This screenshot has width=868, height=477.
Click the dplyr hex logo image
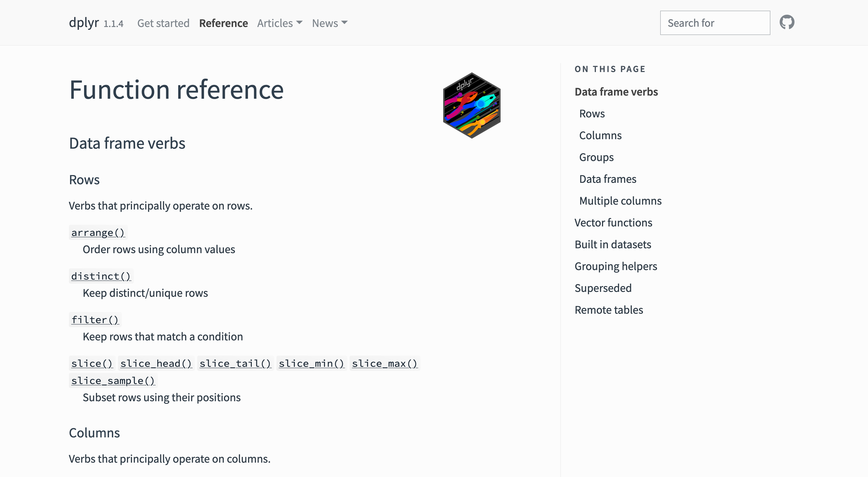coord(472,105)
